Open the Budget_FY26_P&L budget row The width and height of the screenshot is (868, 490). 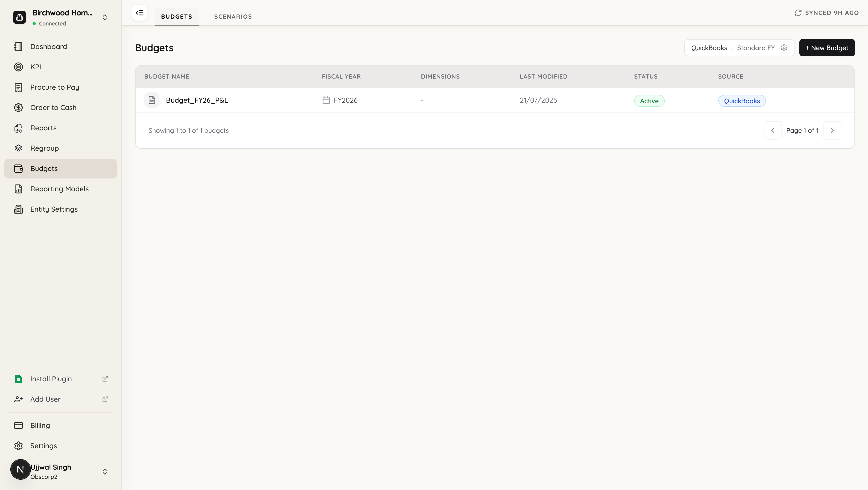[x=495, y=100]
